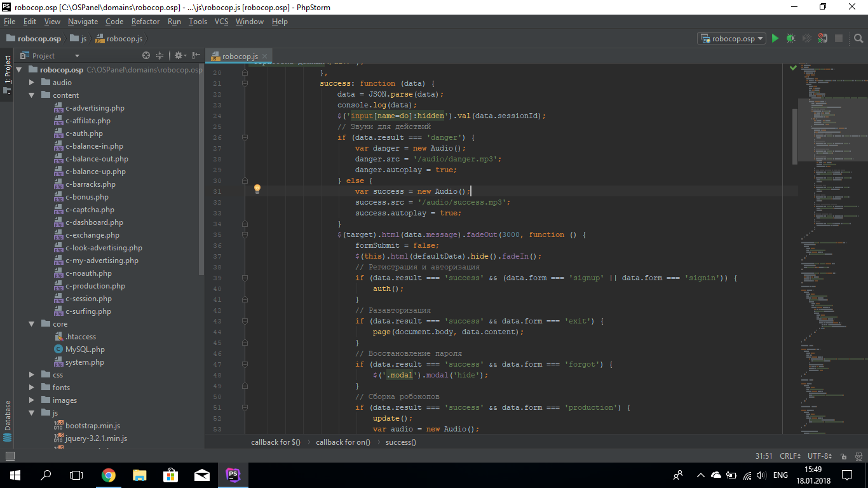Toggle file read-only lock icon

[x=842, y=456]
